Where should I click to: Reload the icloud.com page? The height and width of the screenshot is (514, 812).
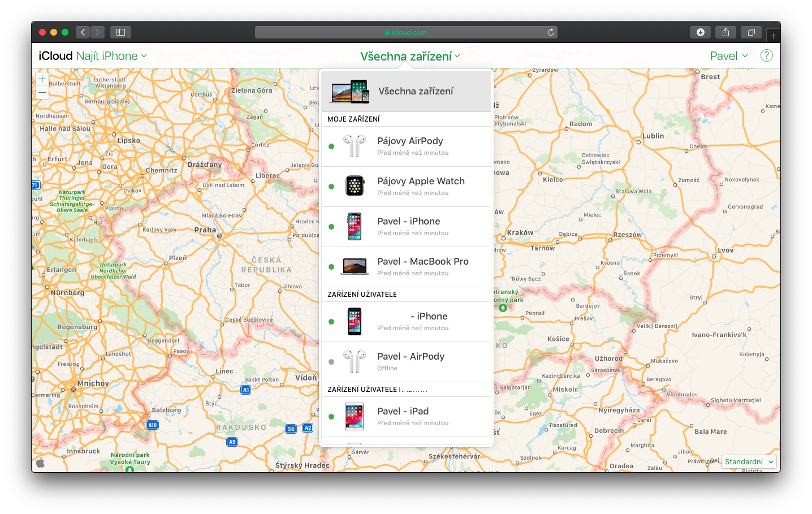pos(551,32)
